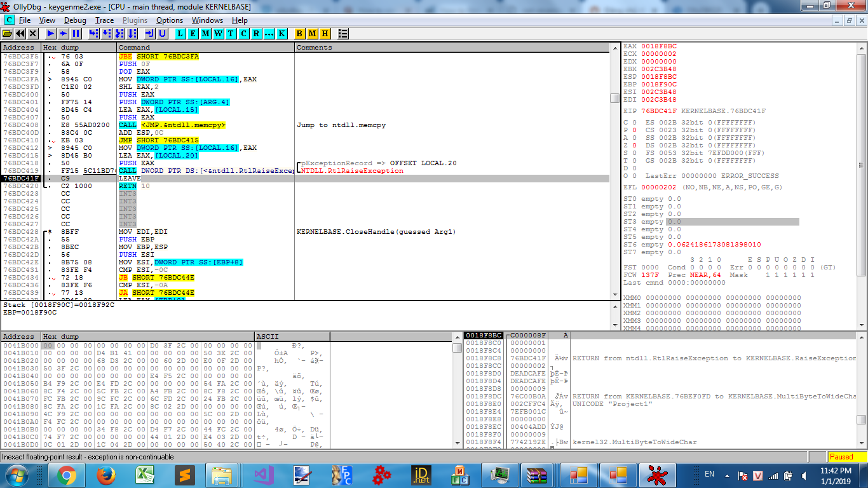Select ST6 floating point value
The image size is (868, 488).
714,245
